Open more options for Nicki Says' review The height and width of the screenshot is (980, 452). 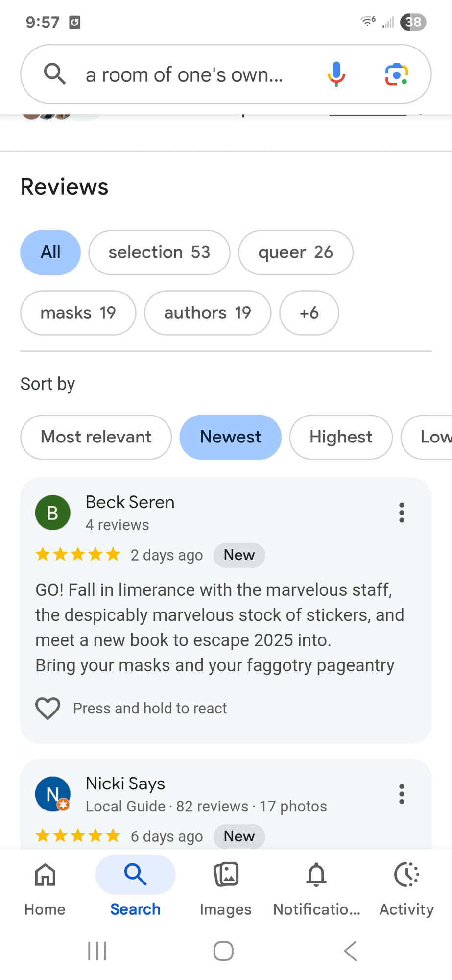tap(402, 794)
